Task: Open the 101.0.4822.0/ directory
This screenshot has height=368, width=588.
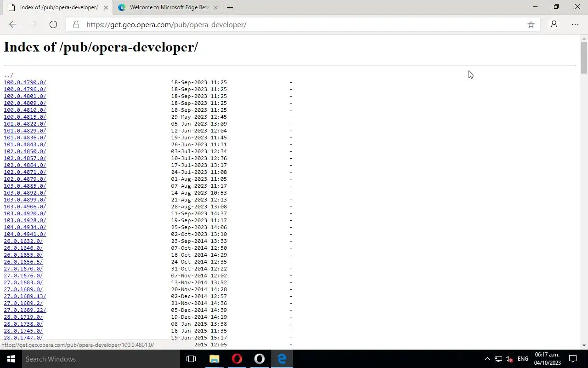Action: click(x=25, y=124)
